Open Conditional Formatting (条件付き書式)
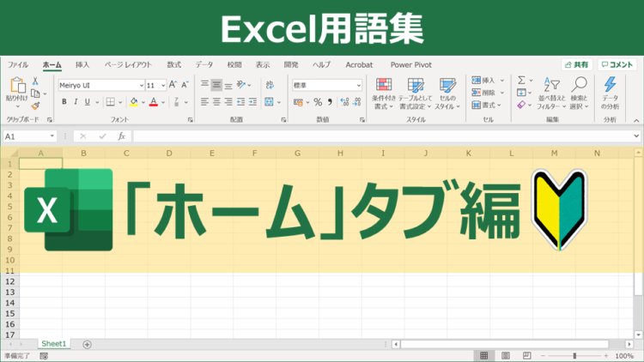 coord(384,94)
